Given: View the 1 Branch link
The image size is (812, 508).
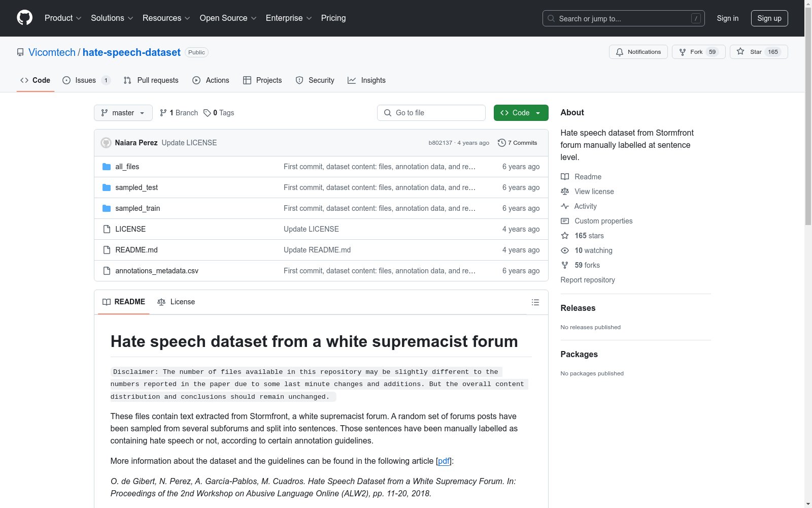Looking at the screenshot, I should pos(179,113).
